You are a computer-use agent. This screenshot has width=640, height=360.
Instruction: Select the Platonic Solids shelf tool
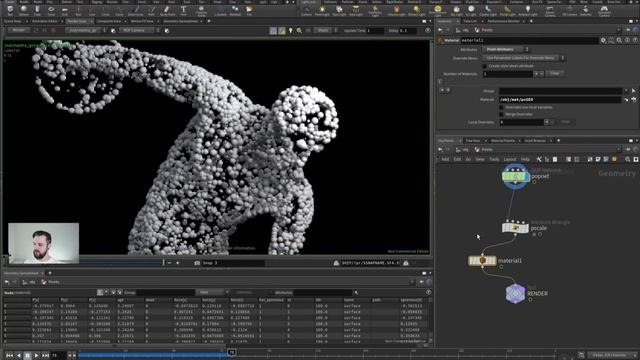[201, 11]
